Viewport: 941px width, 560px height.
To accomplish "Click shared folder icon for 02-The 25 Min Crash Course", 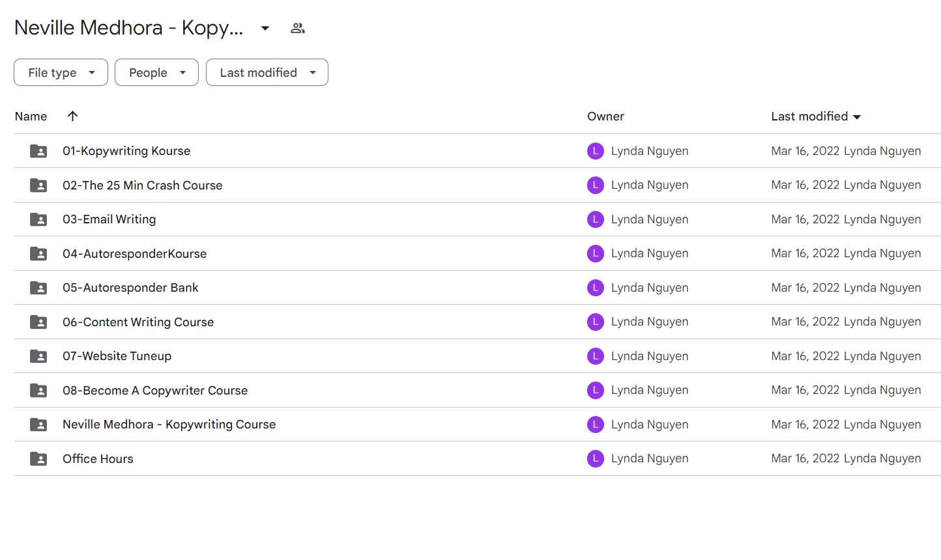I will pos(38,186).
